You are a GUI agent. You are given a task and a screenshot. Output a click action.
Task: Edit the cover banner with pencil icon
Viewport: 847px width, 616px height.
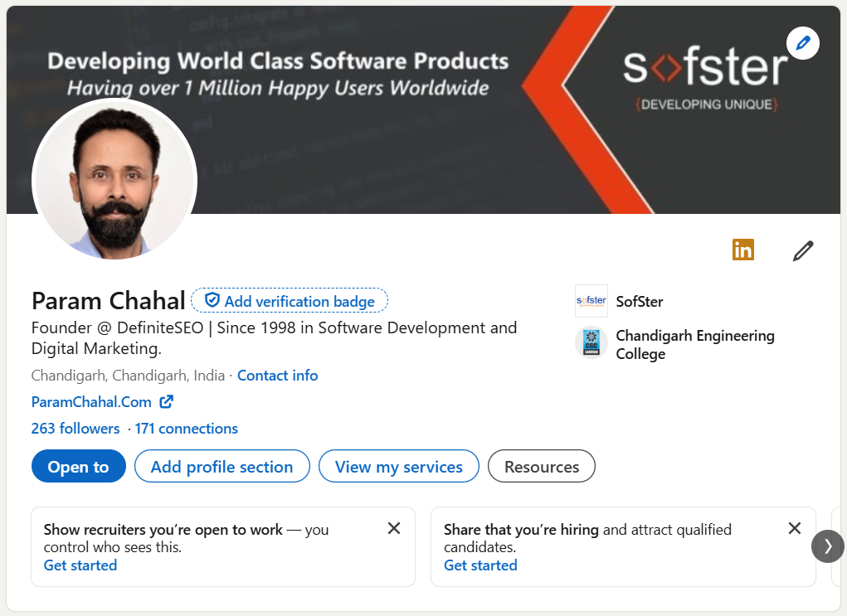(x=801, y=42)
